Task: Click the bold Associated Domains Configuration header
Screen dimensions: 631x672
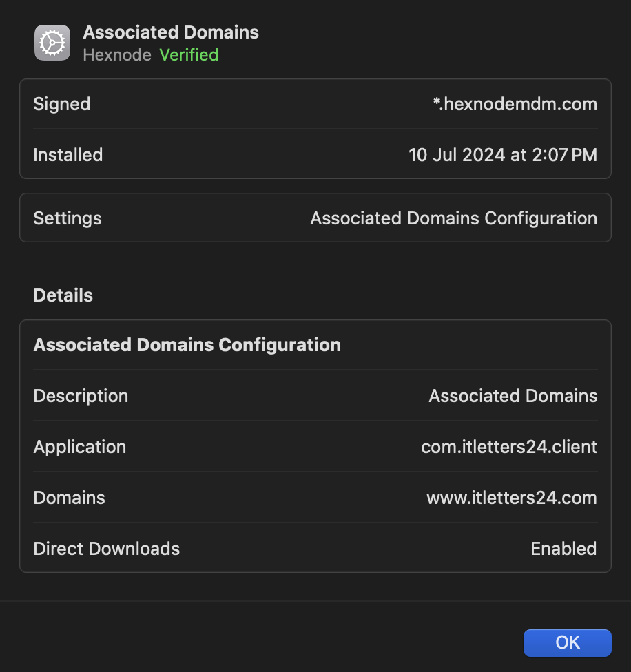Action: [x=187, y=344]
